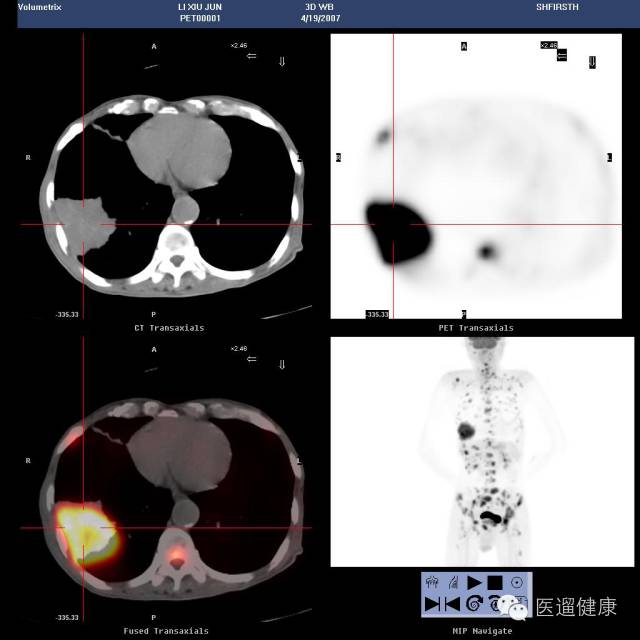Click the MIP Navigate label

point(482,631)
